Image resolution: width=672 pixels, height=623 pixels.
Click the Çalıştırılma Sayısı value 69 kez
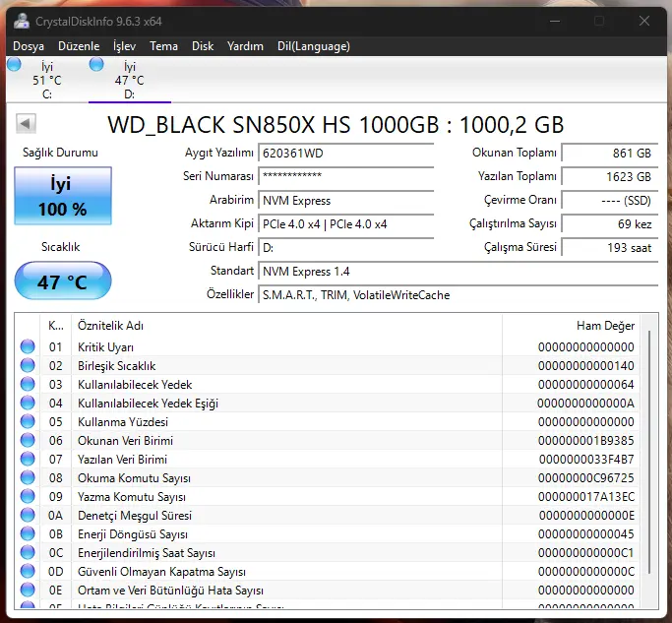coord(610,223)
